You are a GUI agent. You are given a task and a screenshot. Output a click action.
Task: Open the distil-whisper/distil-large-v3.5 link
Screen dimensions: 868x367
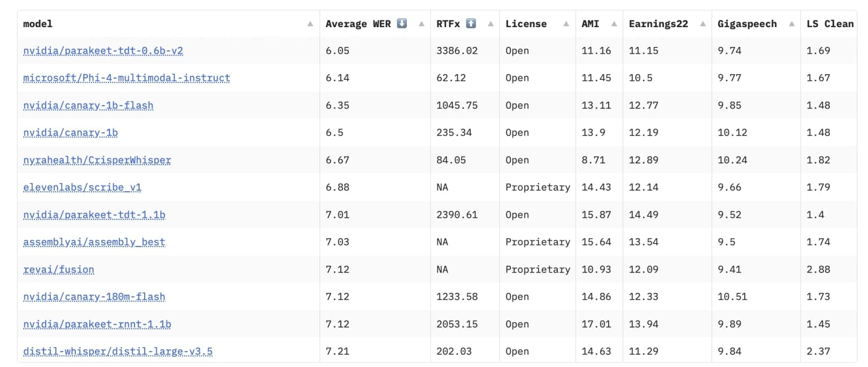coord(118,351)
